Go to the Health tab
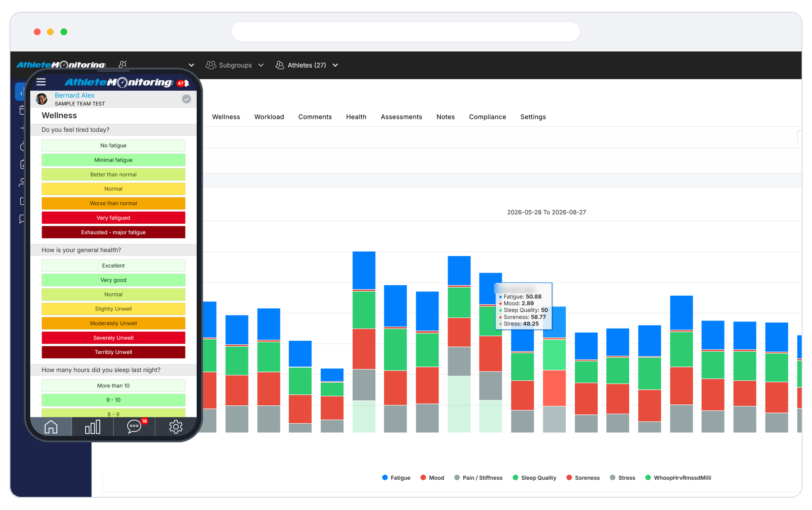The height and width of the screenshot is (510, 812). click(x=356, y=117)
